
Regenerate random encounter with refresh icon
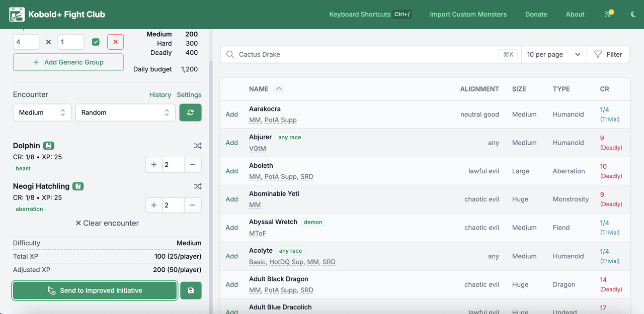tap(191, 113)
